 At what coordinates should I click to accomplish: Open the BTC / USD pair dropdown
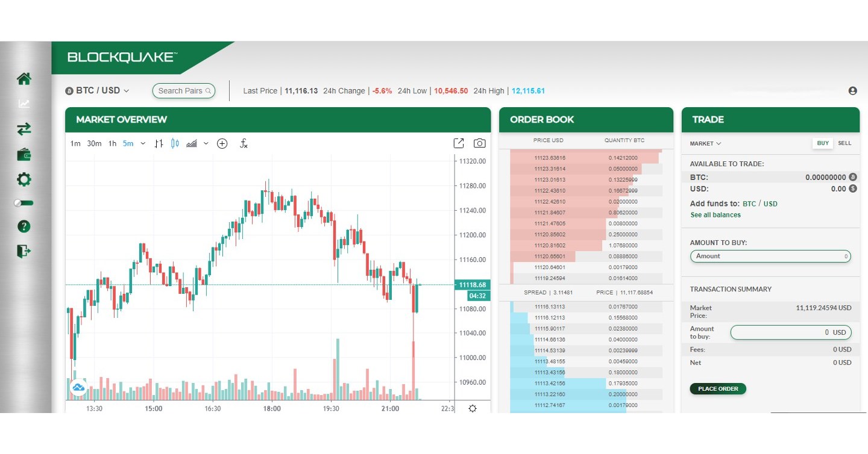point(98,90)
